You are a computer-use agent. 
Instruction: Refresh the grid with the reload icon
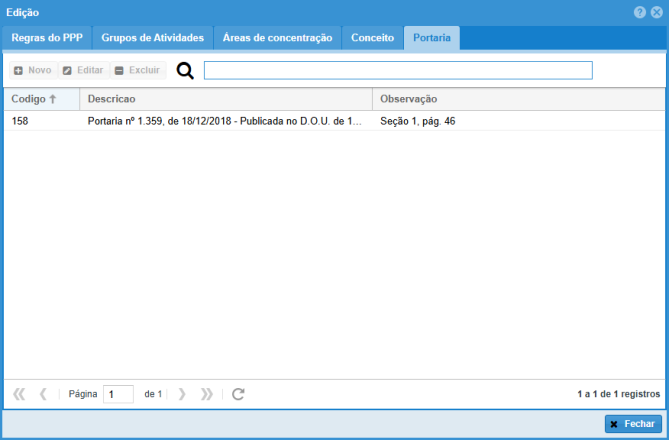pyautogui.click(x=238, y=394)
